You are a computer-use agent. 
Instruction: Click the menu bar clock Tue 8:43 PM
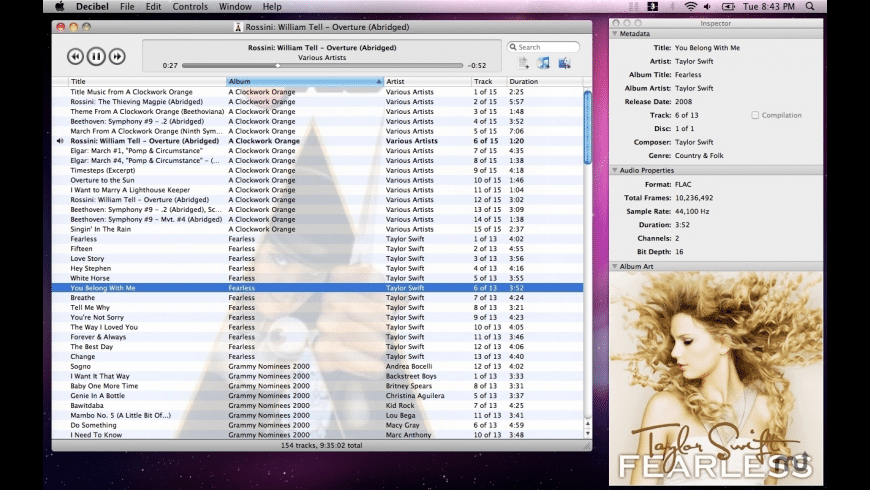point(768,7)
